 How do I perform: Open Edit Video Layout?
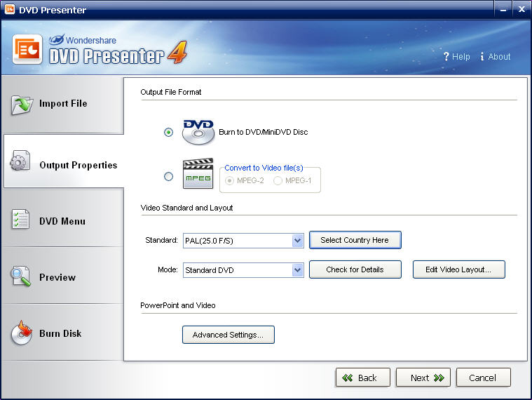[x=458, y=269]
